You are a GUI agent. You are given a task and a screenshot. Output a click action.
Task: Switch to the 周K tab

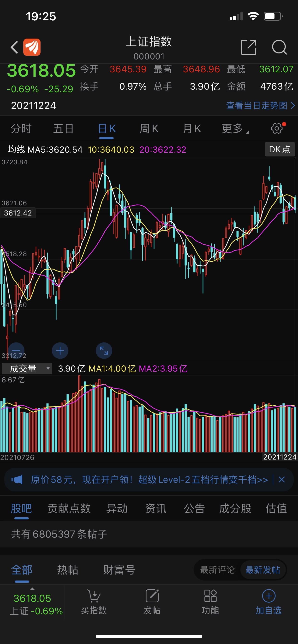point(149,129)
